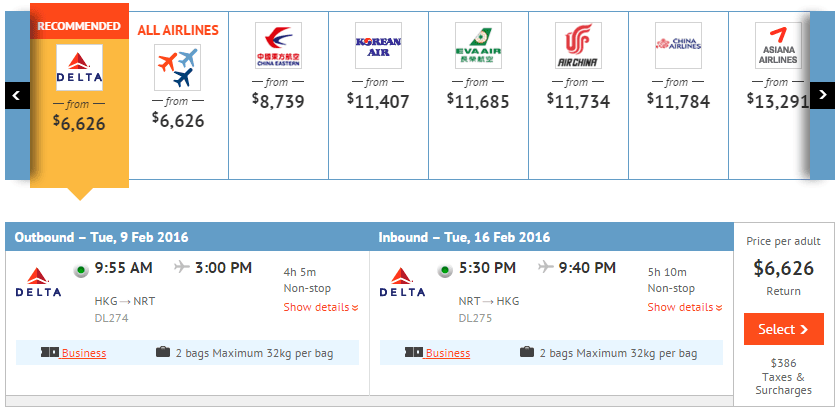Choose the All Airlines planes icon
This screenshot has width=840, height=410.
point(178,68)
